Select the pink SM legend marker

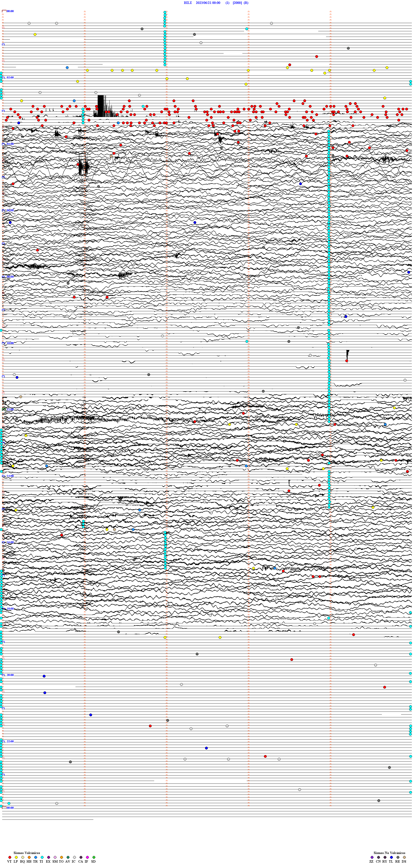pyautogui.click(x=55, y=857)
